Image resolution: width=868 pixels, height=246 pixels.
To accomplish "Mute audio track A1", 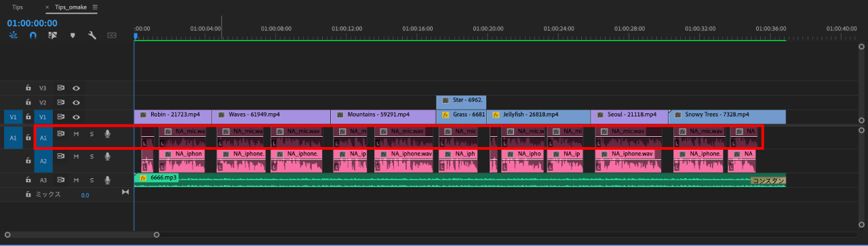I will tap(77, 134).
